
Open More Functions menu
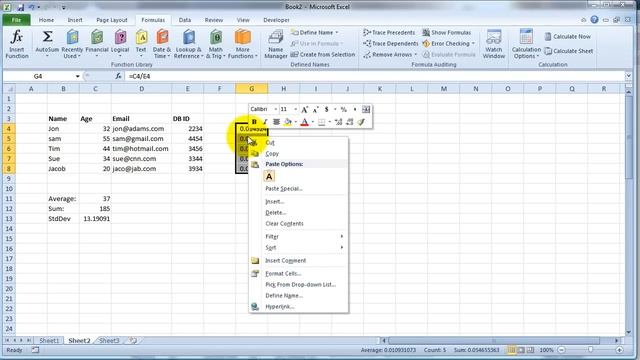[x=242, y=44]
